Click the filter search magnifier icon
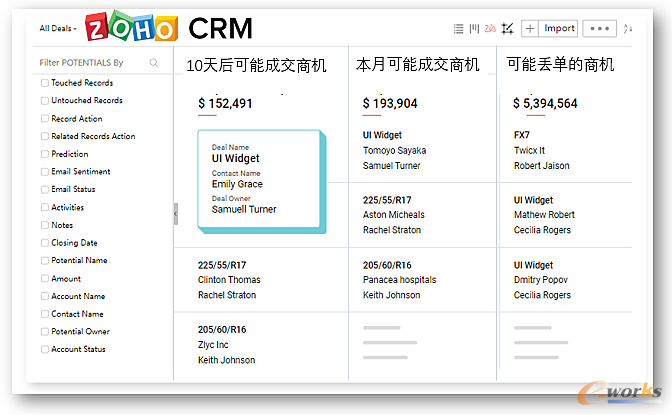Image resolution: width=672 pixels, height=415 pixels. click(x=154, y=63)
